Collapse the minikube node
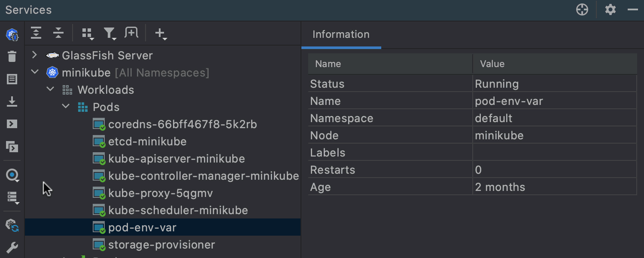The width and height of the screenshot is (644, 258). [35, 72]
